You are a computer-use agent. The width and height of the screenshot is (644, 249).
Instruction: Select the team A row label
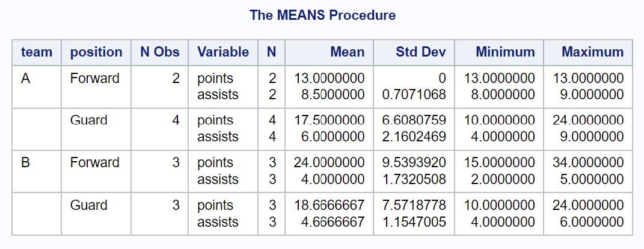25,78
